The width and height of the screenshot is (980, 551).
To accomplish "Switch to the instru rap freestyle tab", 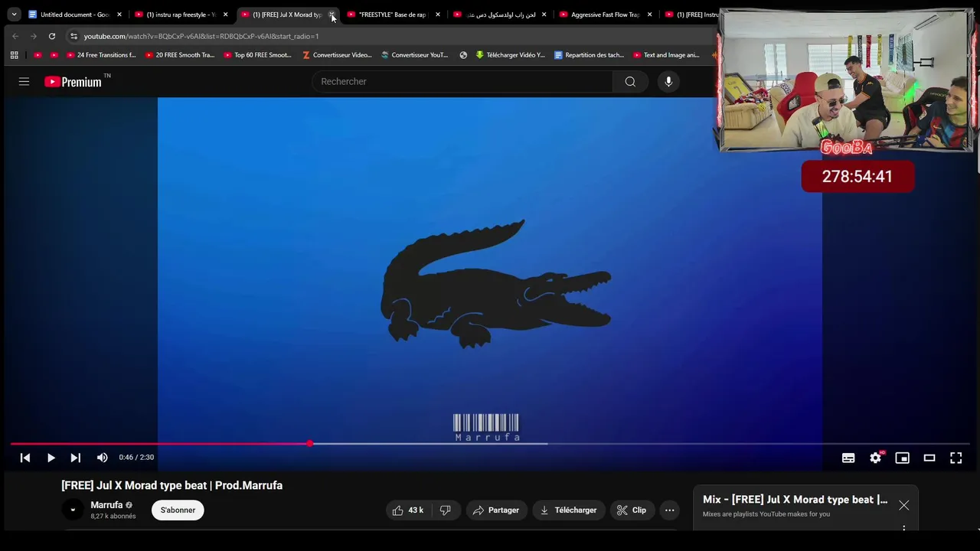I will click(181, 15).
